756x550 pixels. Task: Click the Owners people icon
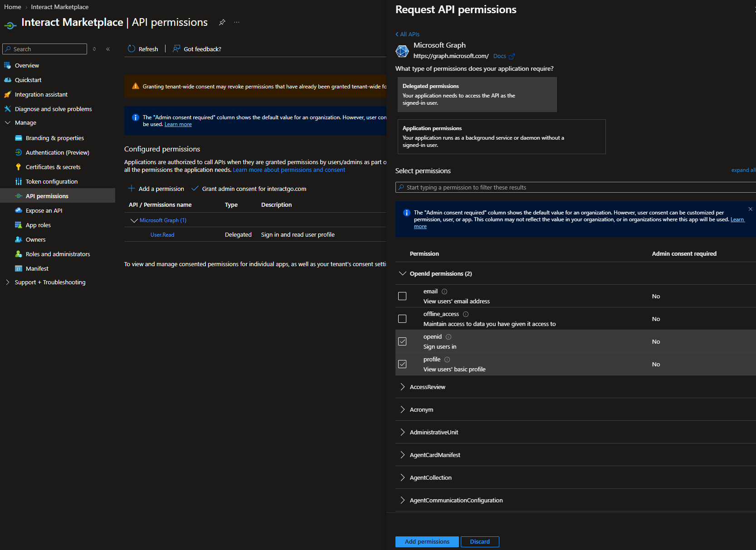19,239
